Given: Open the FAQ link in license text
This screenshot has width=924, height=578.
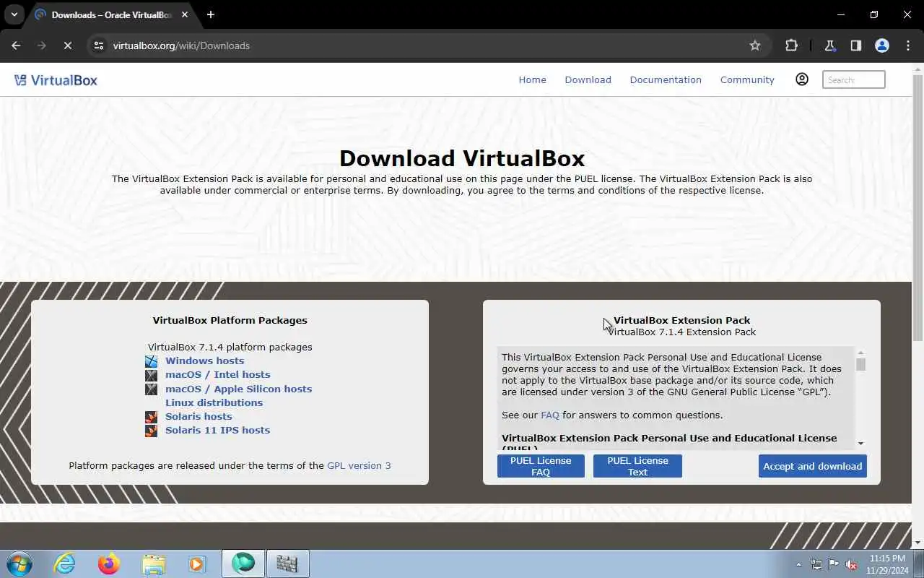Looking at the screenshot, I should pyautogui.click(x=550, y=415).
